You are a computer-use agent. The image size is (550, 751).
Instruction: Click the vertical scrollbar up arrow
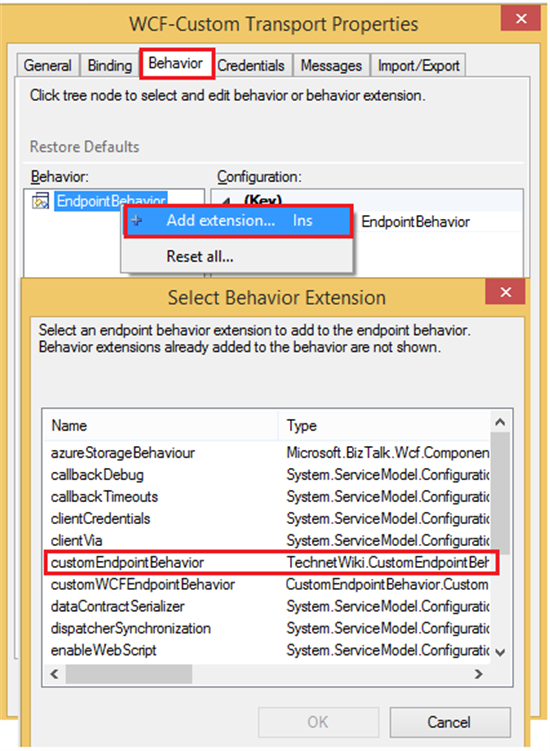coord(500,422)
